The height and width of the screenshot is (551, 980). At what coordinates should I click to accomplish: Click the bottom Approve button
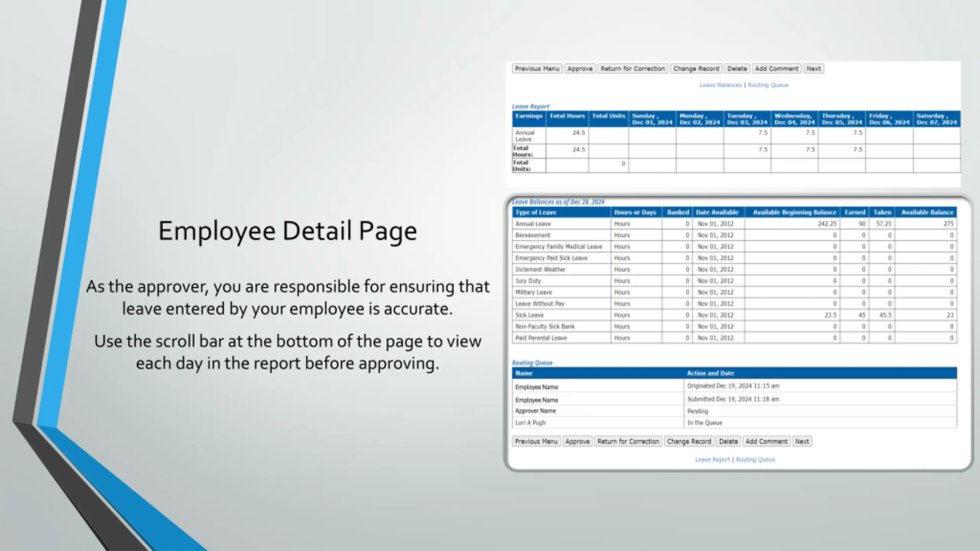coord(577,441)
